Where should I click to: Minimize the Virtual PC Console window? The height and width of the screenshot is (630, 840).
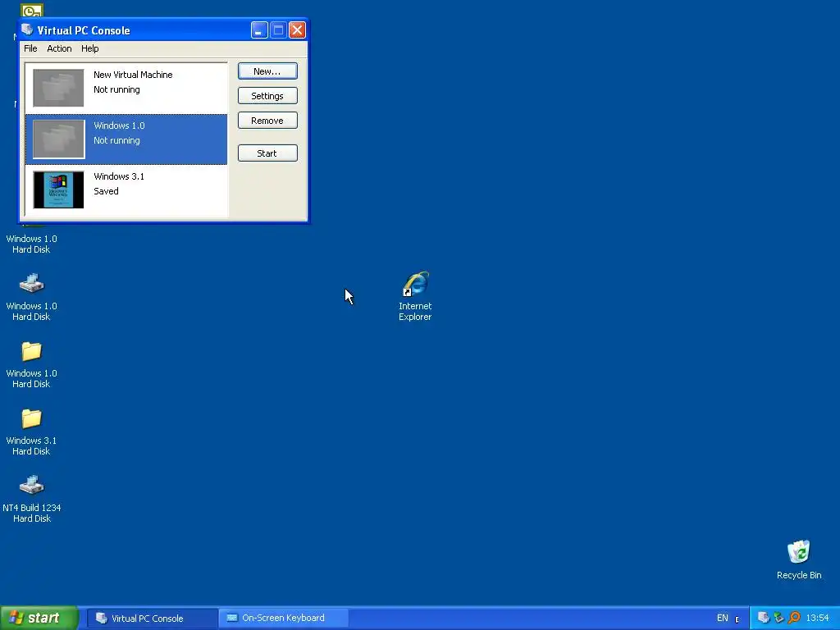259,30
